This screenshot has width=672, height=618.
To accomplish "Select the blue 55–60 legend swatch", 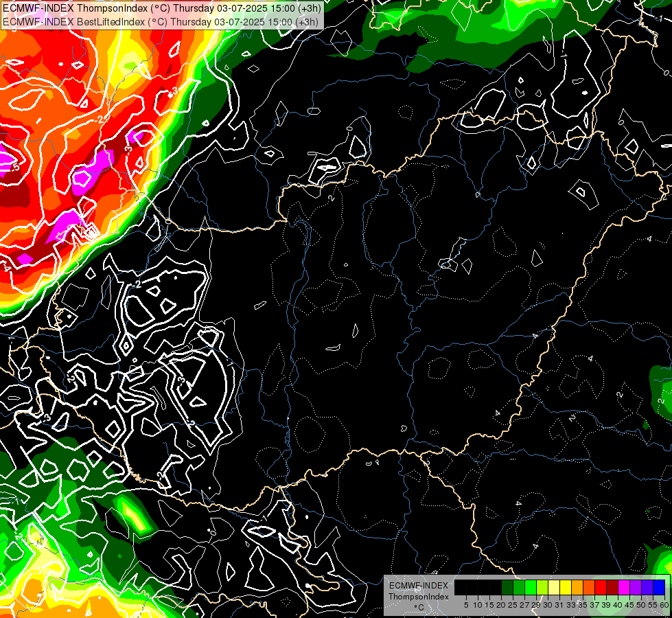I will pos(659,588).
